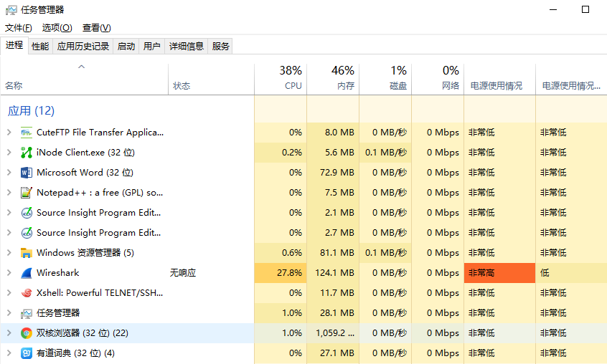
Task: Click iNode Client's 0.2% CPU value
Action: pyautogui.click(x=292, y=152)
